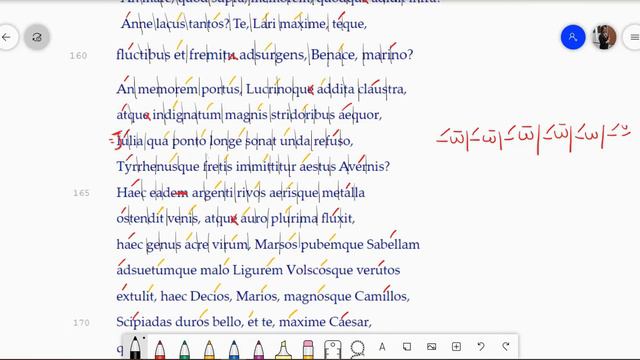Click the sync/share round gray button
This screenshot has height=360, width=640.
37,37
